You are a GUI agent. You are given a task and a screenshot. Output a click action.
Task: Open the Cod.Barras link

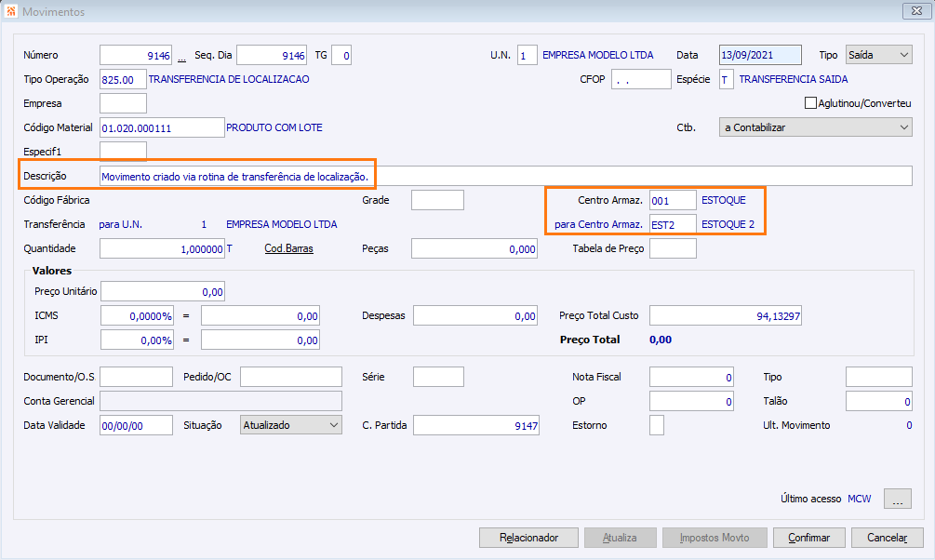[x=288, y=248]
